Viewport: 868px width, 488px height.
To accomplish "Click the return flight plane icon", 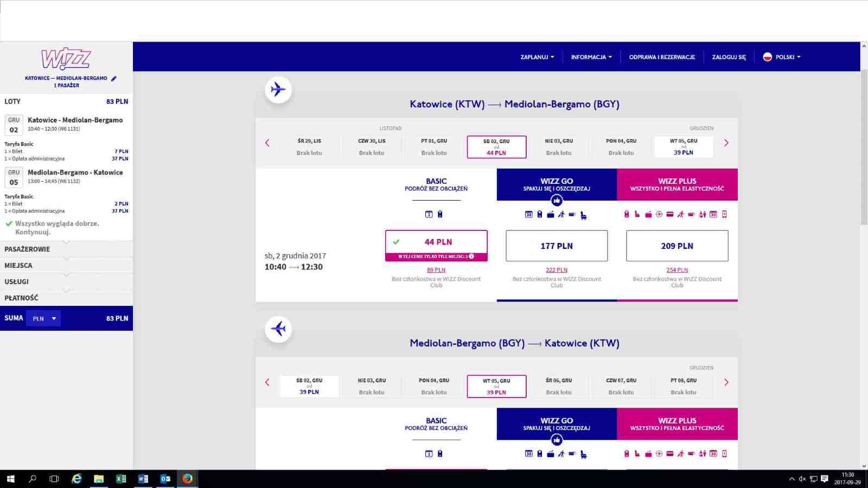I will click(278, 329).
